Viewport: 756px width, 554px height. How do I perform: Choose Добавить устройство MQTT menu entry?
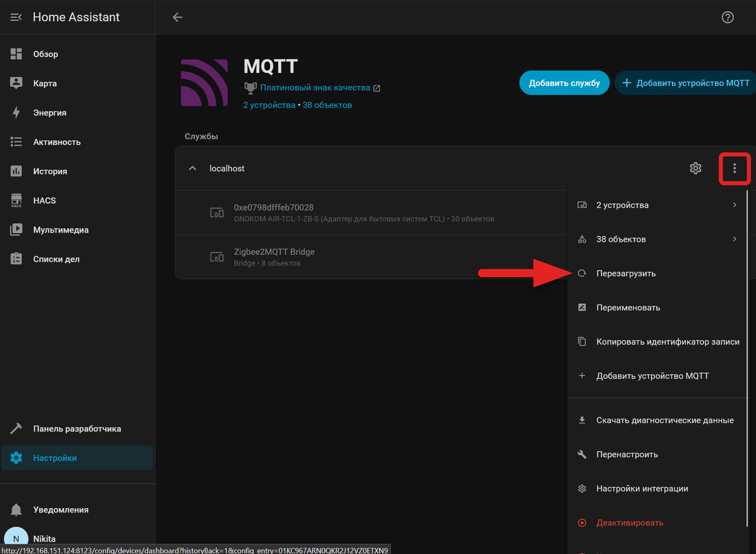point(657,376)
